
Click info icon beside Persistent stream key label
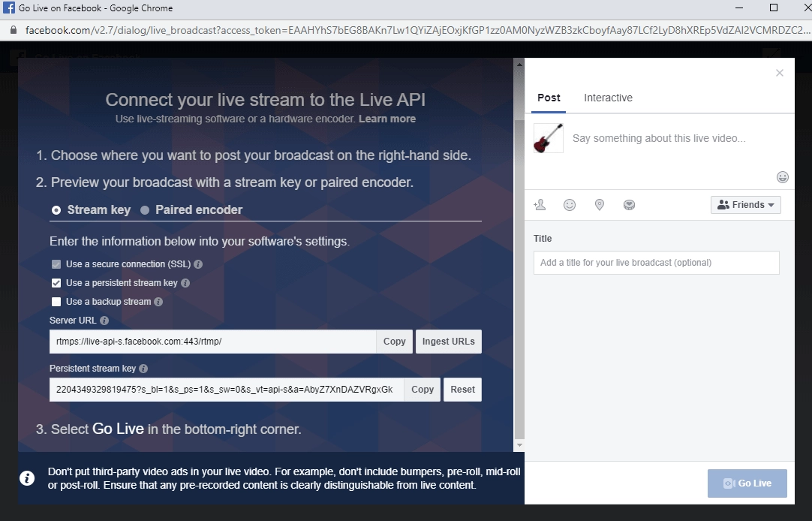[x=143, y=368]
